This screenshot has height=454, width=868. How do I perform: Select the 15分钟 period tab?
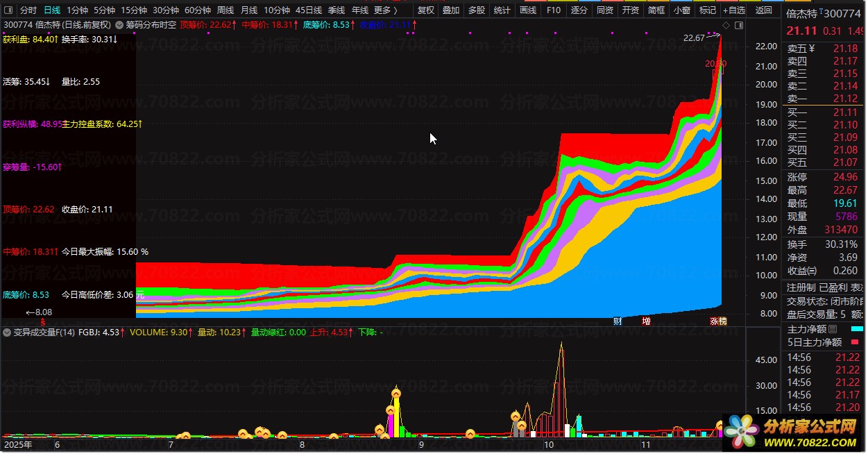click(133, 10)
